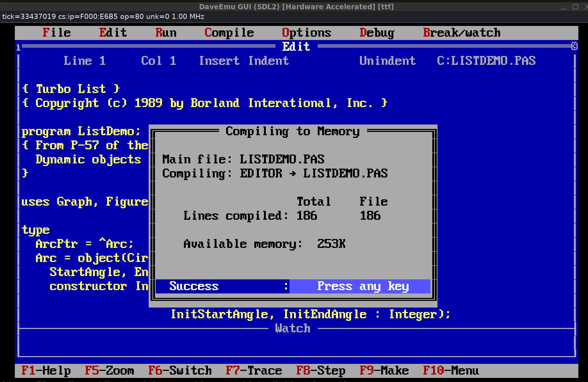
Task: Click the F10-Menu shortcut
Action: [451, 371]
